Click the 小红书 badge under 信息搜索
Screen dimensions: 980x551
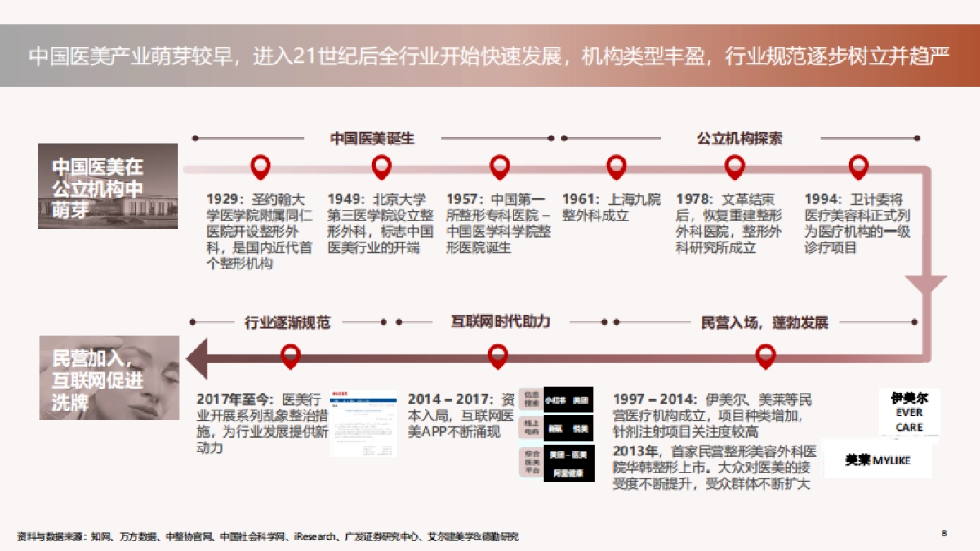point(554,400)
